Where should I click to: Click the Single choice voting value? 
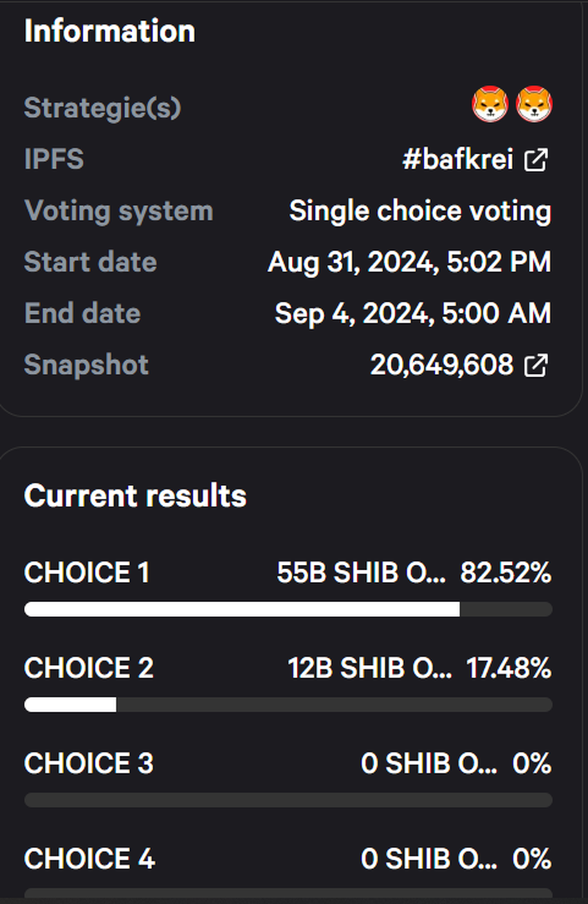[420, 211]
